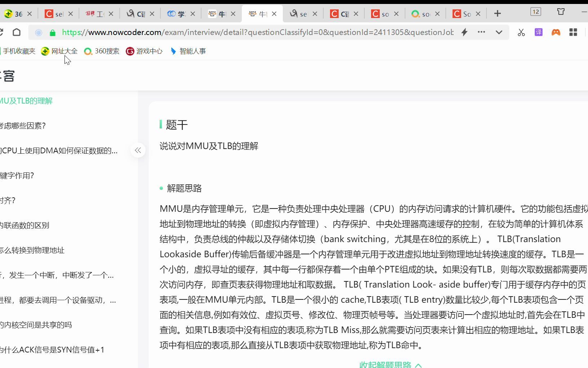This screenshot has height=368, width=588.
Task: Collapse solution via 收起解题思路 link
Action: coord(390,364)
